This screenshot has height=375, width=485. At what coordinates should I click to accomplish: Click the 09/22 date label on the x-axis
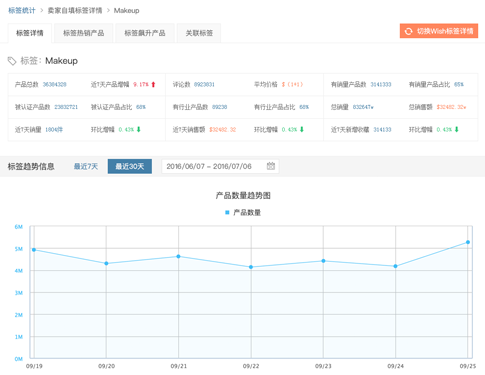pyautogui.click(x=251, y=366)
